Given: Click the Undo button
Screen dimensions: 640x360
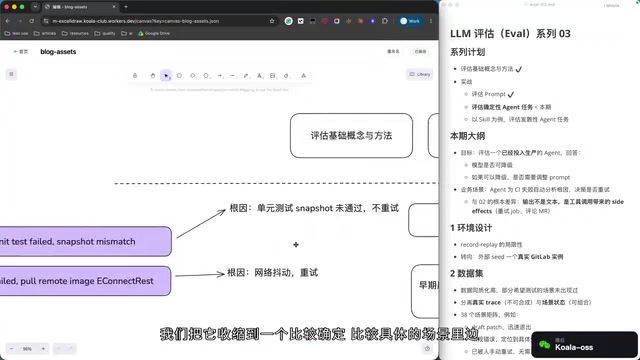Looking at the screenshot, I should 59,349.
